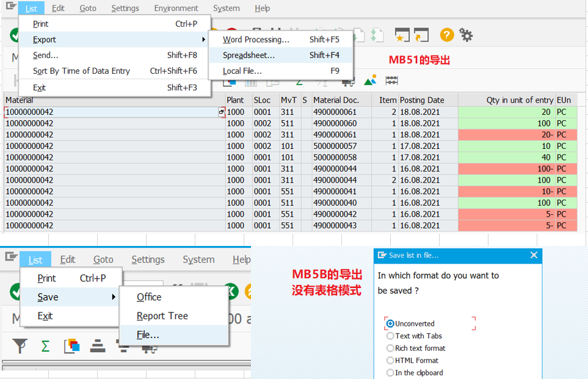Open the Customize Local Layout gear icon
This screenshot has height=379, width=588.
pos(466,35)
